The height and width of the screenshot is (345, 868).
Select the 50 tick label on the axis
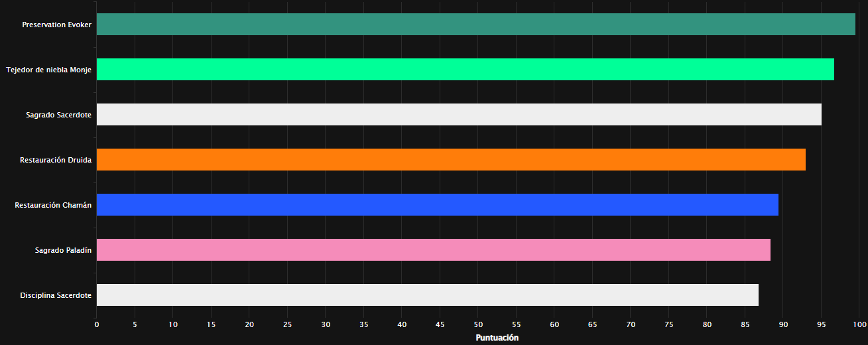point(478,324)
